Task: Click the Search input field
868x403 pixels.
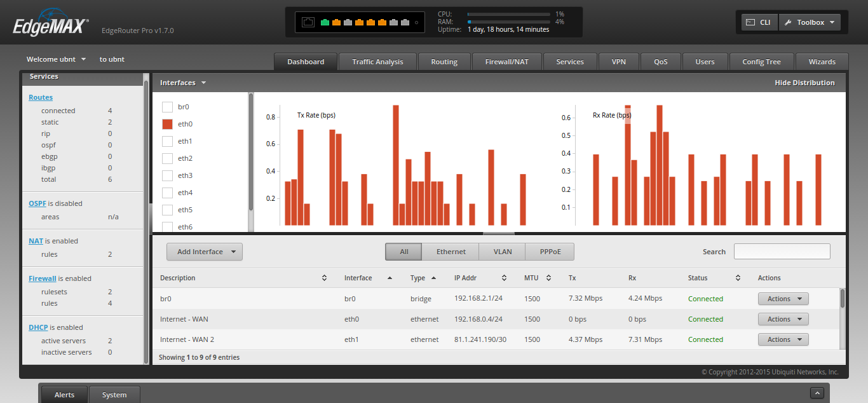Action: coord(782,252)
